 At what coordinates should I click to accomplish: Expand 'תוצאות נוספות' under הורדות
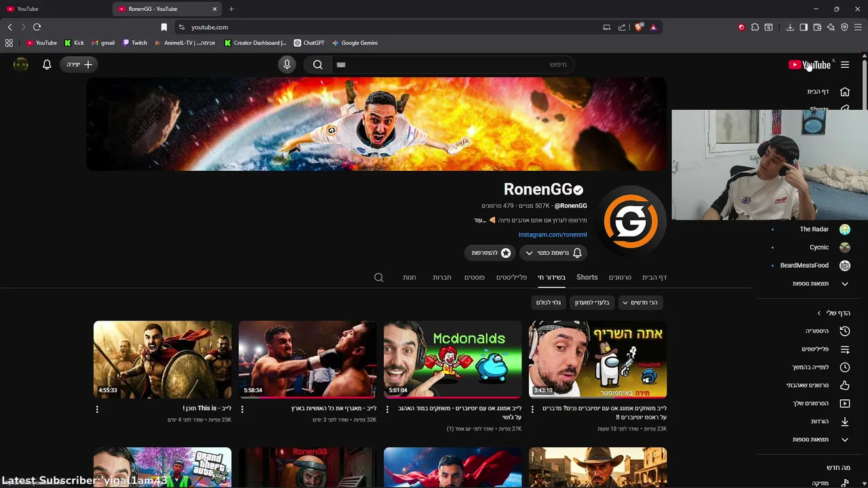click(821, 439)
